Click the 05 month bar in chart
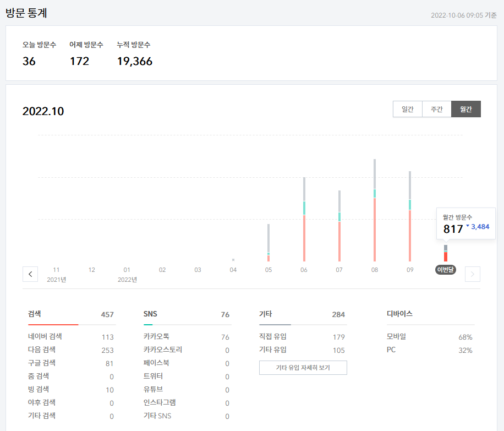This screenshot has width=504, height=431. (x=269, y=243)
